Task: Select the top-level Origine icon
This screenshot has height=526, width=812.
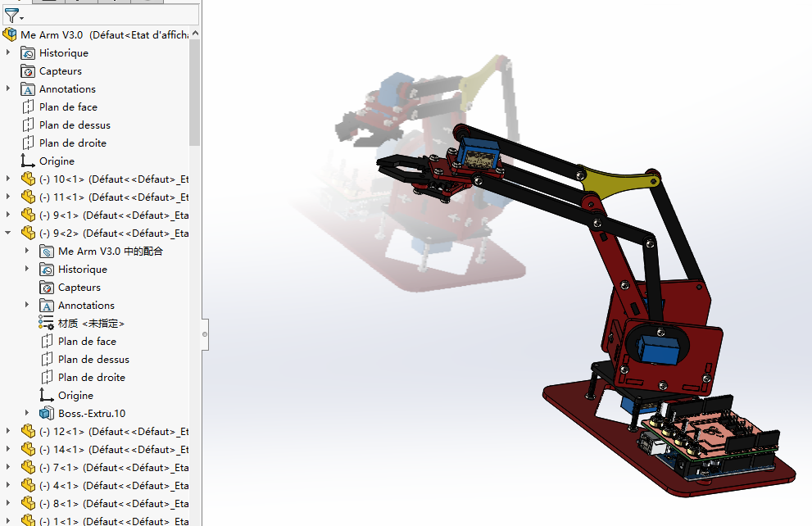Action: pyautogui.click(x=28, y=161)
